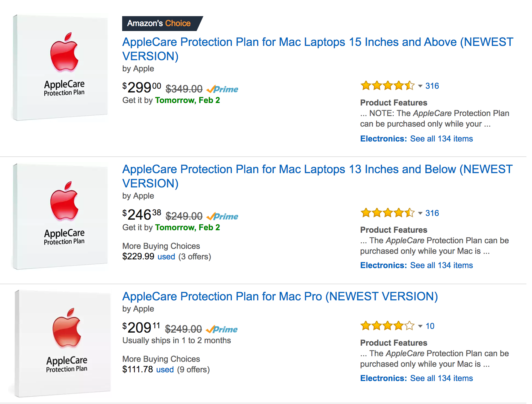Expand rating dropdown arrow for 15 Inches plan

420,86
